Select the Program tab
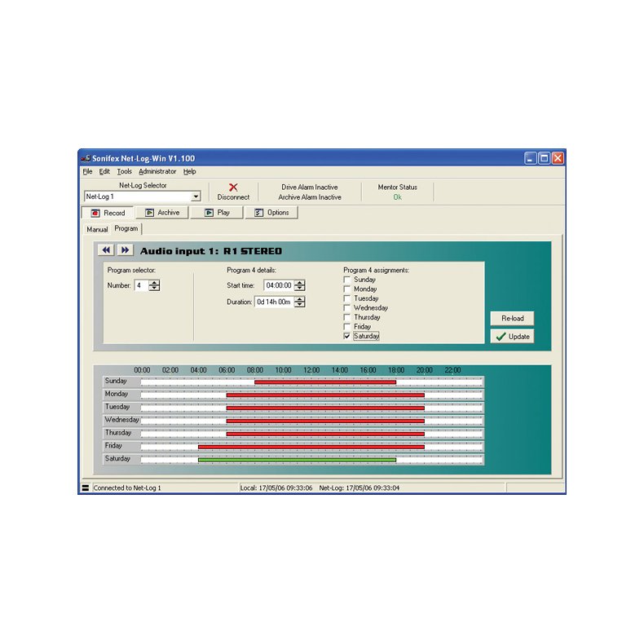The image size is (644, 644). 126,228
